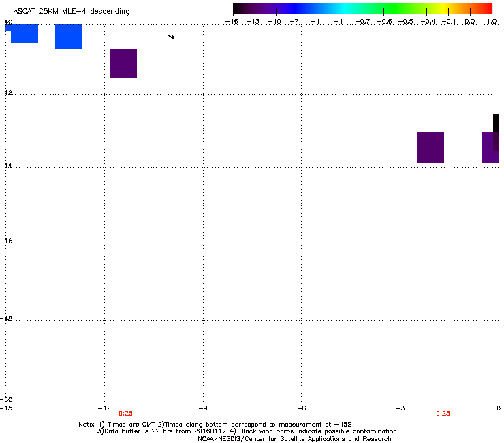Select the blue data square between -15 and -12 longitude
504x443 pixels.
point(69,36)
